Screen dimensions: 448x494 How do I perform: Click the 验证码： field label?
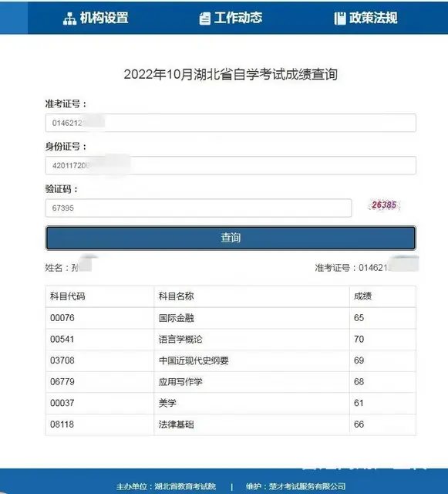tap(62, 189)
